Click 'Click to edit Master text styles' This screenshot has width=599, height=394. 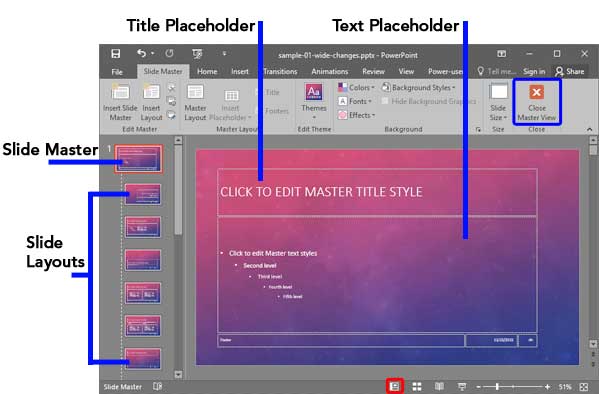tap(273, 253)
